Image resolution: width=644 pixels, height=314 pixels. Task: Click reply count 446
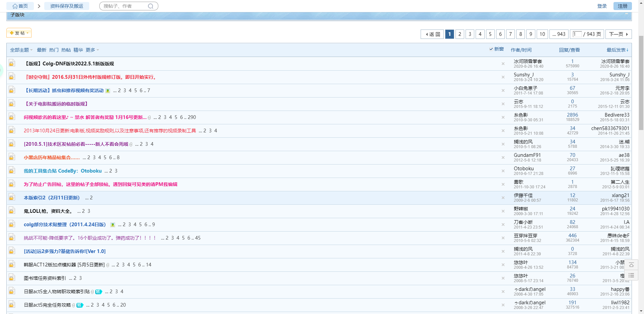click(x=573, y=236)
